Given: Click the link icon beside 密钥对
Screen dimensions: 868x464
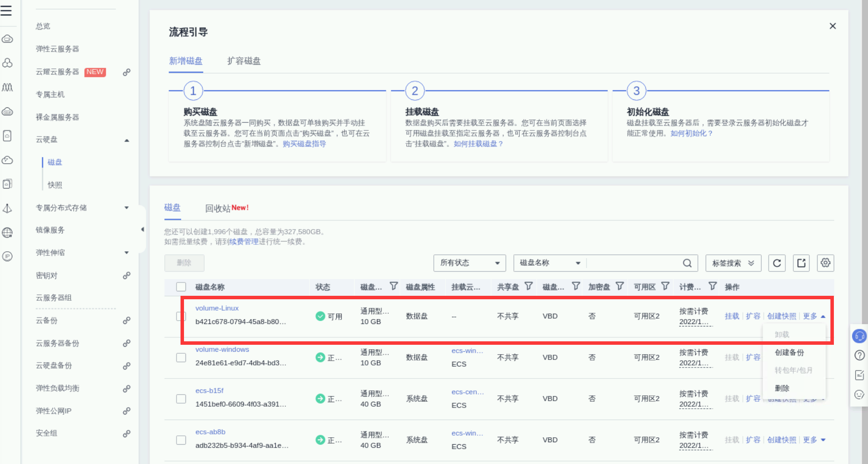Looking at the screenshot, I should point(127,276).
